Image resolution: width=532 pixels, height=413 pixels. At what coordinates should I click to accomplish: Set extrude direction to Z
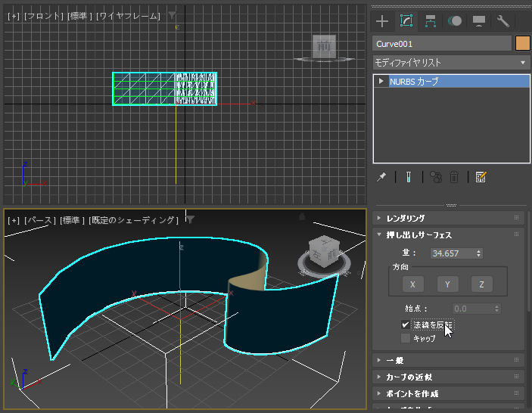482,284
